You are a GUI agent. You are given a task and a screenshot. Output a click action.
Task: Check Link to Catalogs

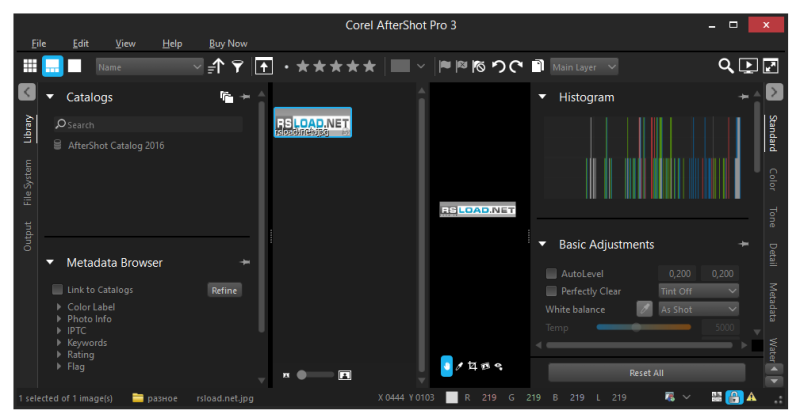click(x=57, y=289)
